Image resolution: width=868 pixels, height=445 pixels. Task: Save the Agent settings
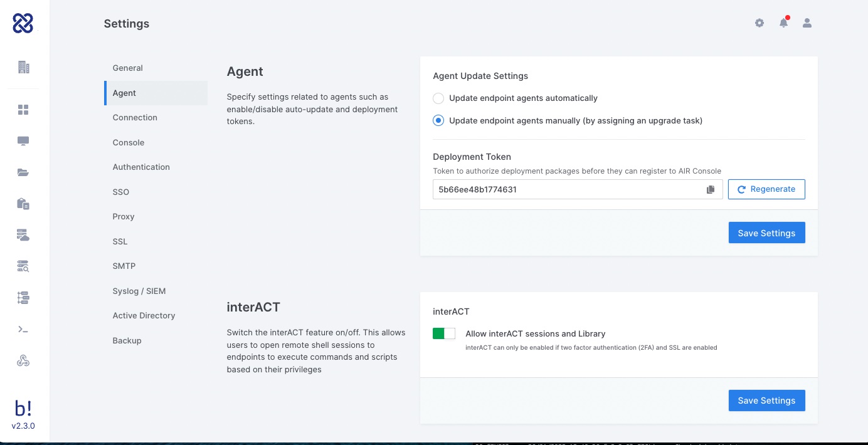[766, 233]
